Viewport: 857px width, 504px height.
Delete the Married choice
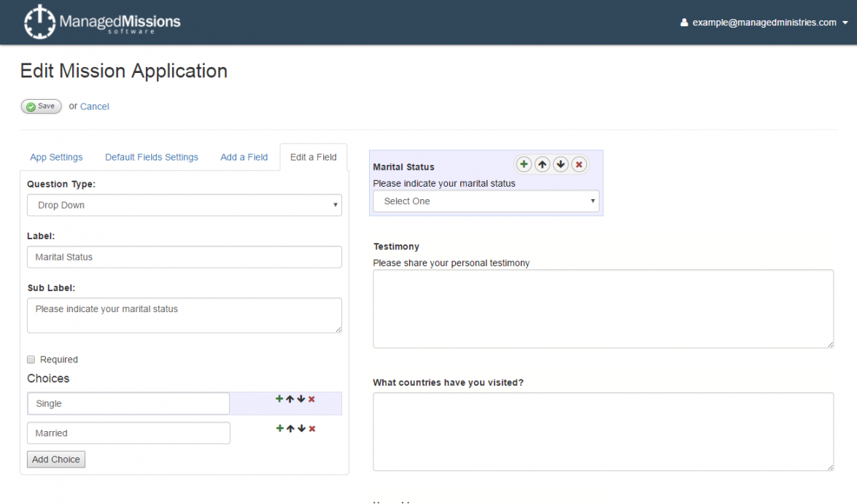point(312,429)
